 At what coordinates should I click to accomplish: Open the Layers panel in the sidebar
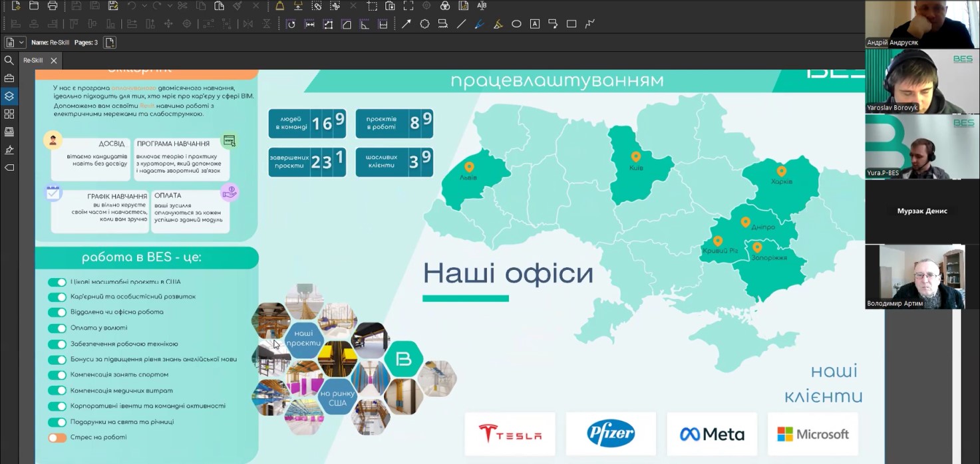(x=9, y=96)
